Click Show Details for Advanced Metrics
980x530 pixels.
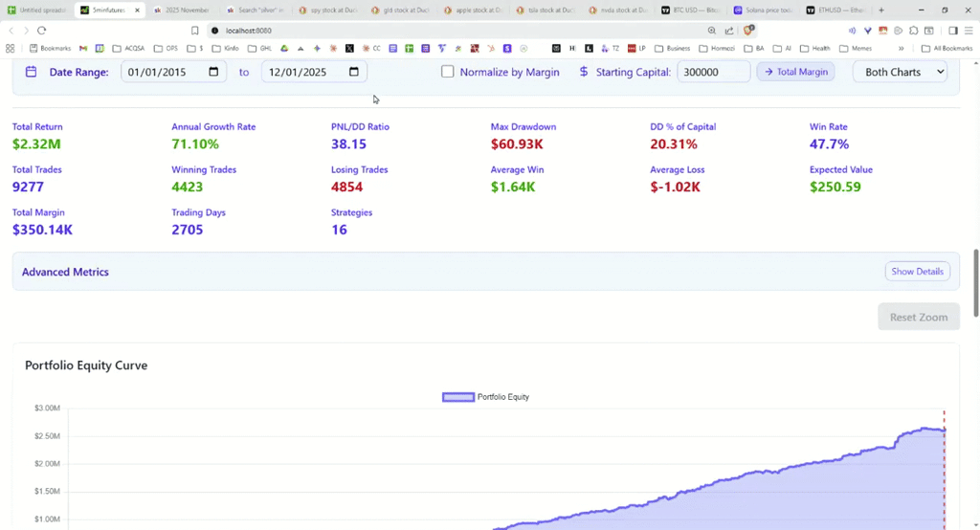click(x=918, y=272)
